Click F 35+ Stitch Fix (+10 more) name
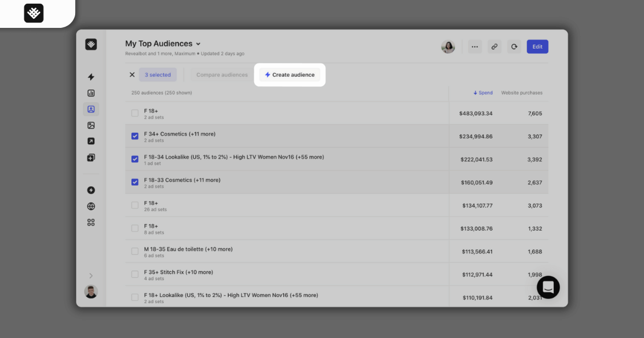Viewport: 644px width, 338px height. coord(178,272)
